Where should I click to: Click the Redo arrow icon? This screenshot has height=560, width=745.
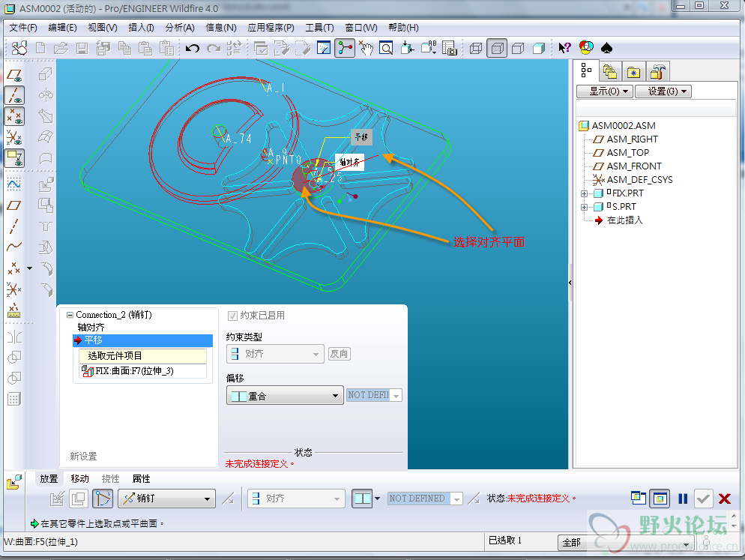[x=214, y=48]
